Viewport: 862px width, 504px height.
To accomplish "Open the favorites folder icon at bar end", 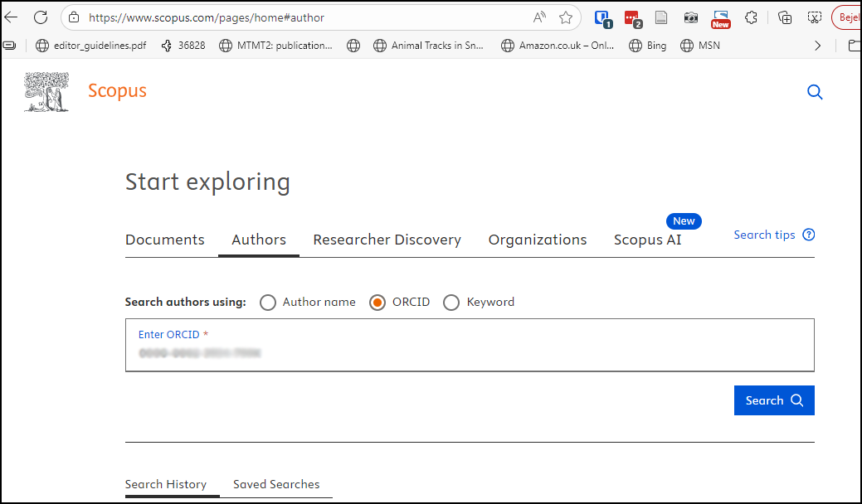I will [x=854, y=46].
